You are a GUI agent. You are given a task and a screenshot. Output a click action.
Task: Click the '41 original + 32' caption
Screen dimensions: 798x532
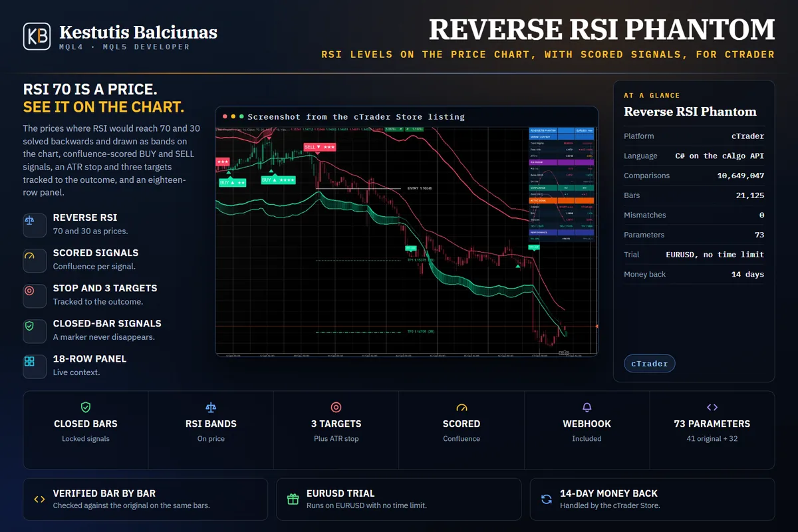[712, 439]
